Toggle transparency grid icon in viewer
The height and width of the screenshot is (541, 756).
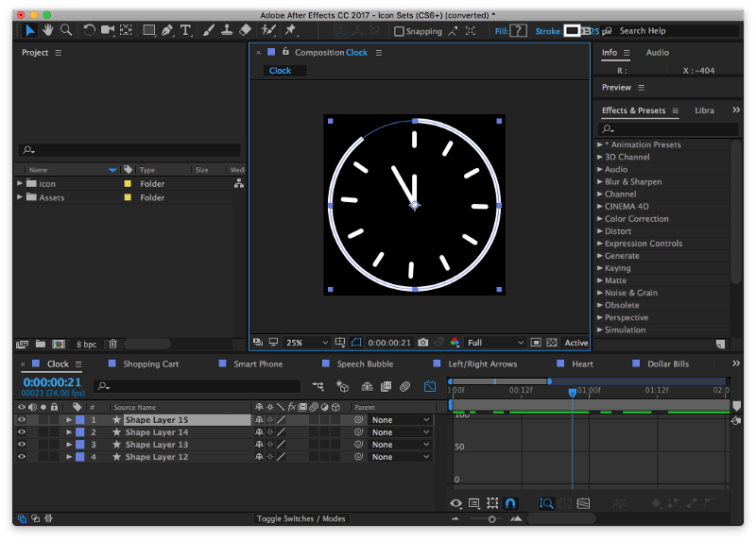point(552,343)
